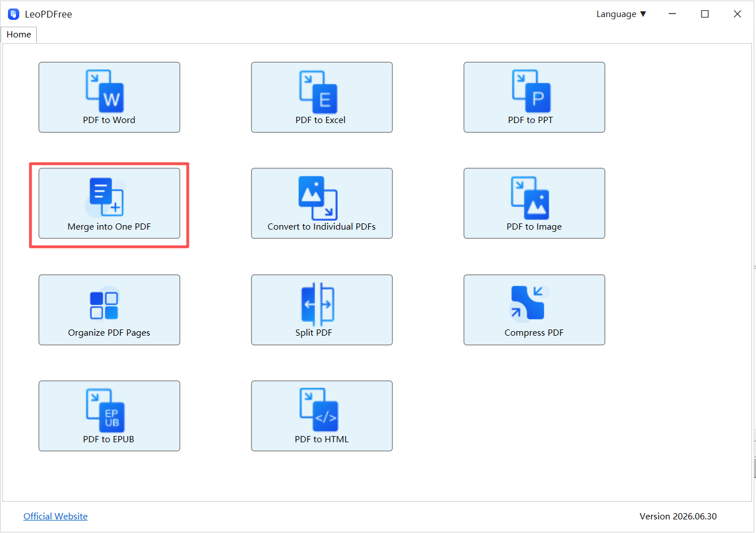Follow the Official Website link
Image resolution: width=756 pixels, height=533 pixels.
pos(56,516)
